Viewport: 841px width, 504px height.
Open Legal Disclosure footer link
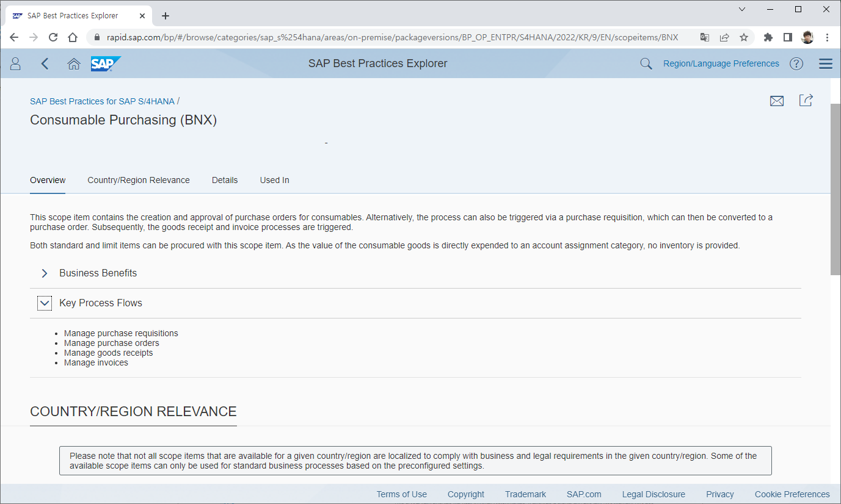(x=654, y=494)
